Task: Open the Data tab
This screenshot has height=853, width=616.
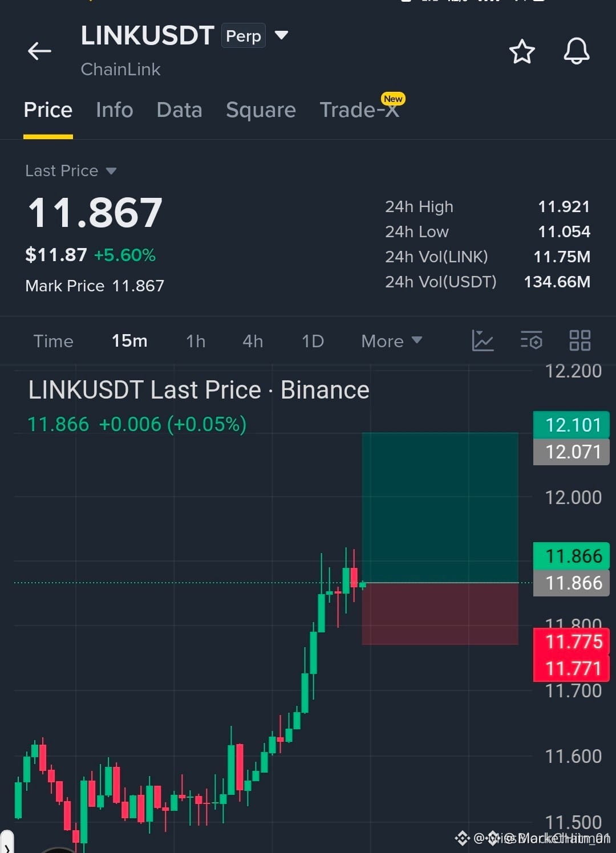Action: 179,109
